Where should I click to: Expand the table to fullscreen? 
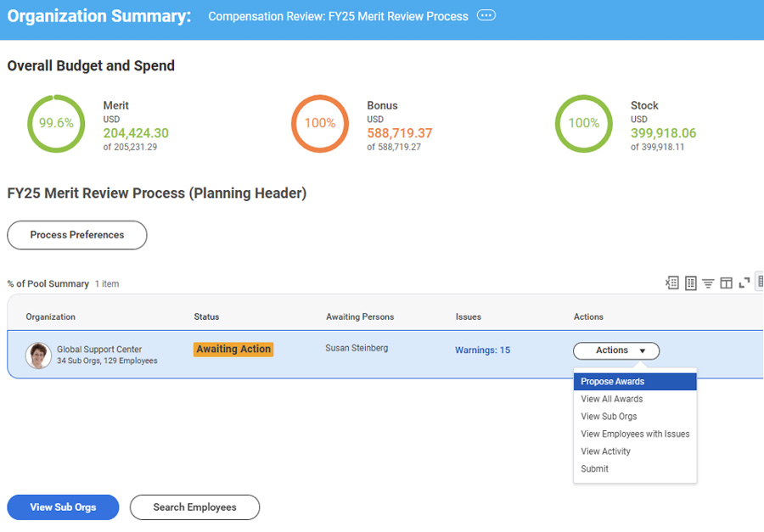click(744, 283)
